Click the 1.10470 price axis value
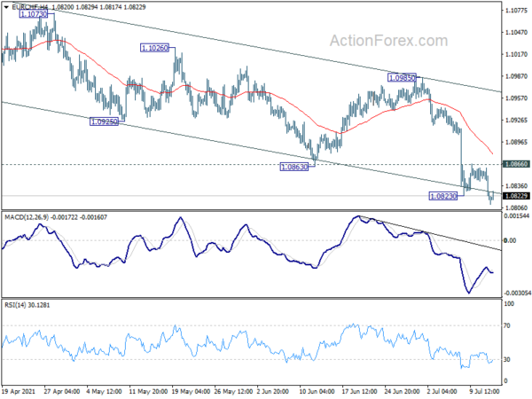This screenshot has height=399, width=532. coord(516,33)
